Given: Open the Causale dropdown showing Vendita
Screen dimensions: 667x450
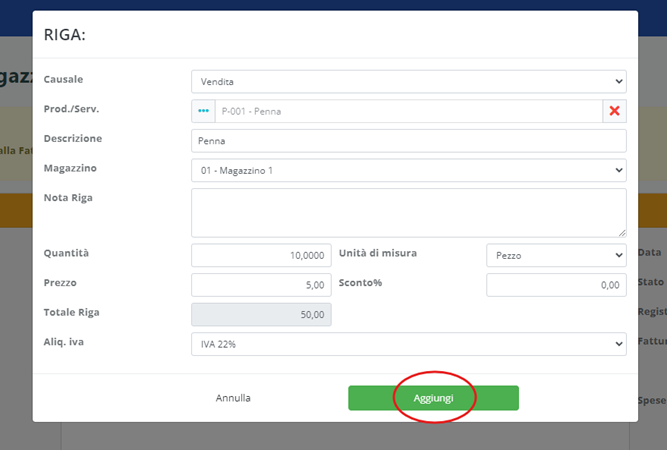Looking at the screenshot, I should point(408,81).
